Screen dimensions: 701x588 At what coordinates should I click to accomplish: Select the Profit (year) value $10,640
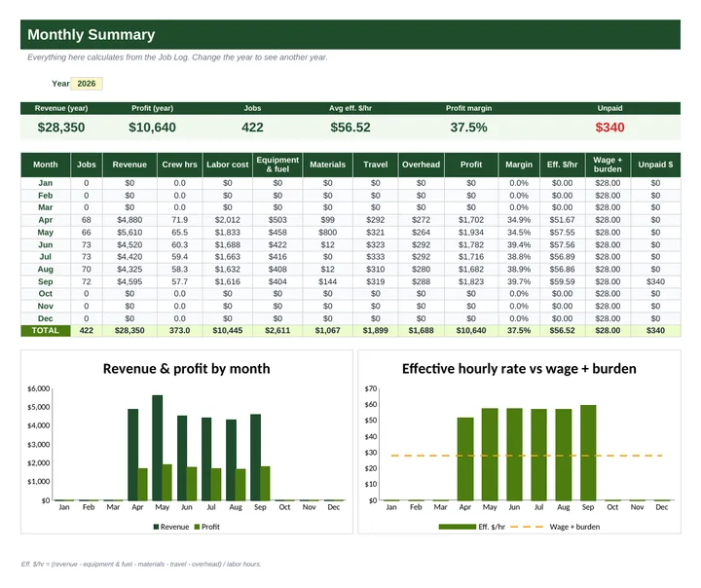tap(152, 128)
